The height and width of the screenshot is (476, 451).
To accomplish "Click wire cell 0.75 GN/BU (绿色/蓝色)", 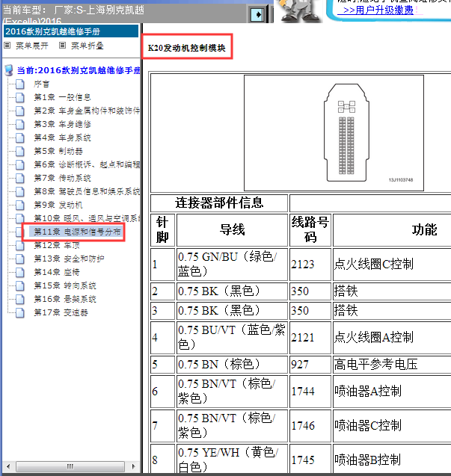I will 232,264.
